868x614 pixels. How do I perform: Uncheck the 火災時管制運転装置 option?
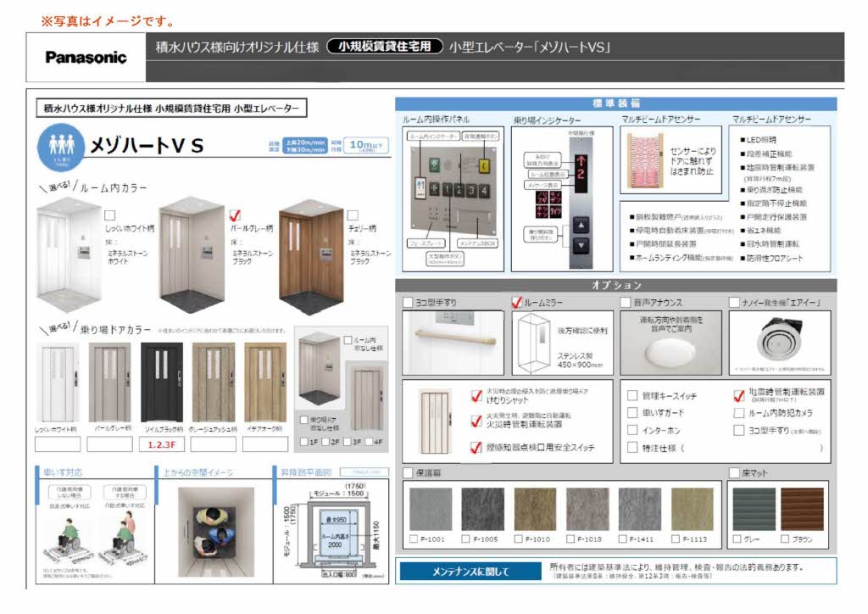point(476,421)
